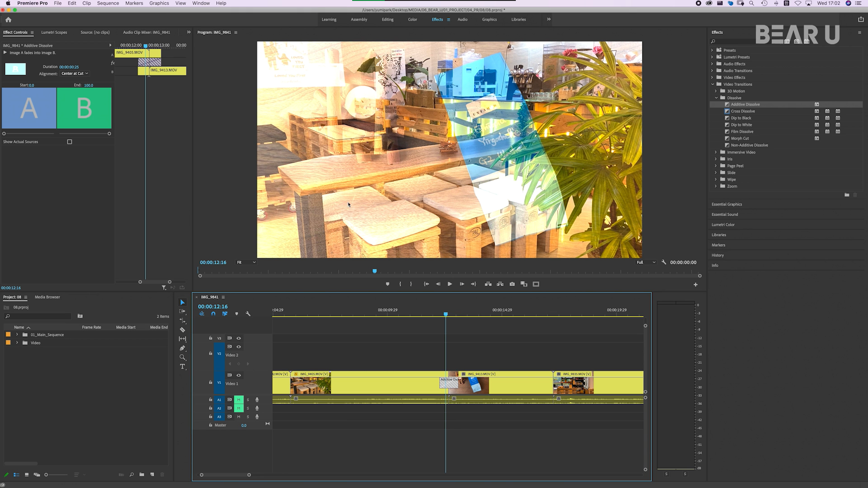This screenshot has height=488, width=868.
Task: Click the Export Frame camera icon
Action: (512, 284)
